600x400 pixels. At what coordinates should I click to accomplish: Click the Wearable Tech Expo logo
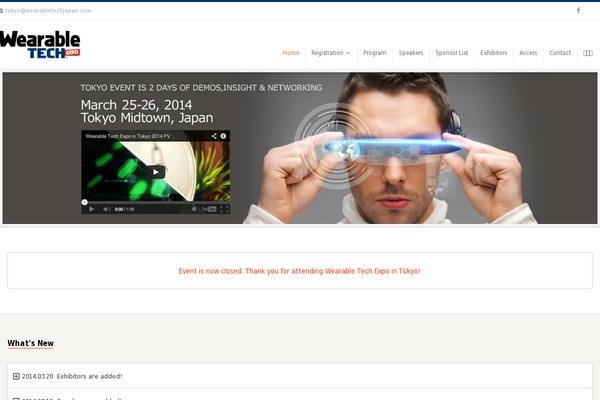click(x=40, y=45)
